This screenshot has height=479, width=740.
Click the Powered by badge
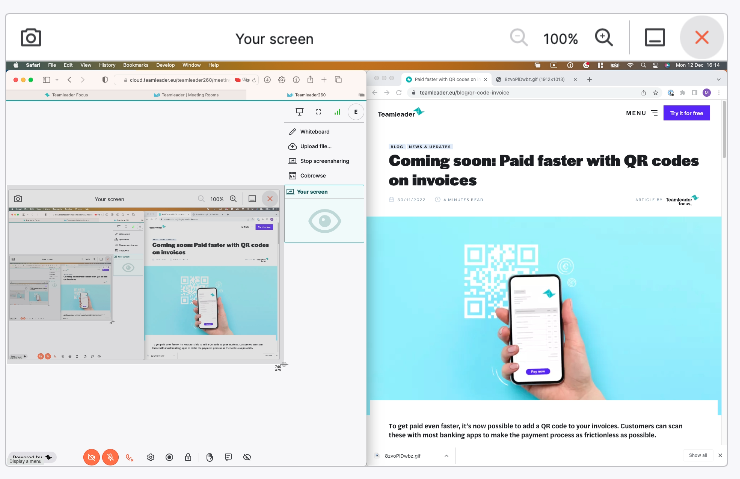coord(32,458)
